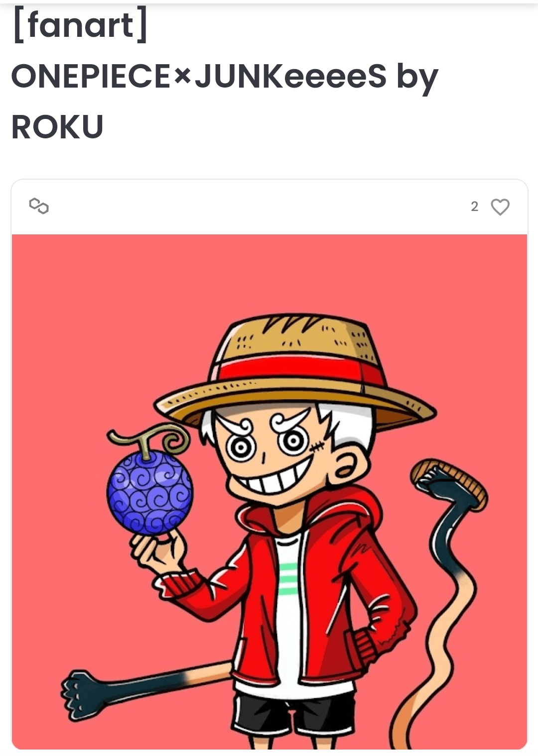Click the ONEPIECE×JUNKeeeeS by title line
The image size is (538, 756).
tap(225, 77)
